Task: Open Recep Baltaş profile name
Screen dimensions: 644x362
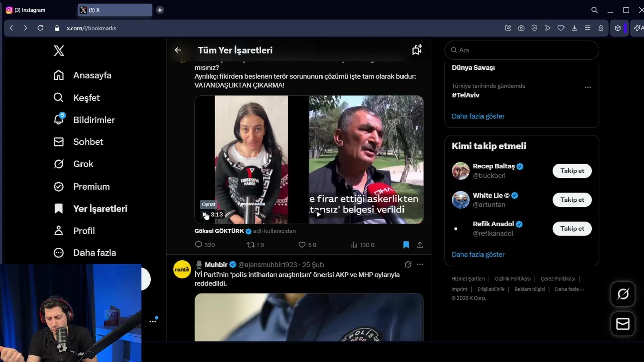Action: pyautogui.click(x=494, y=166)
